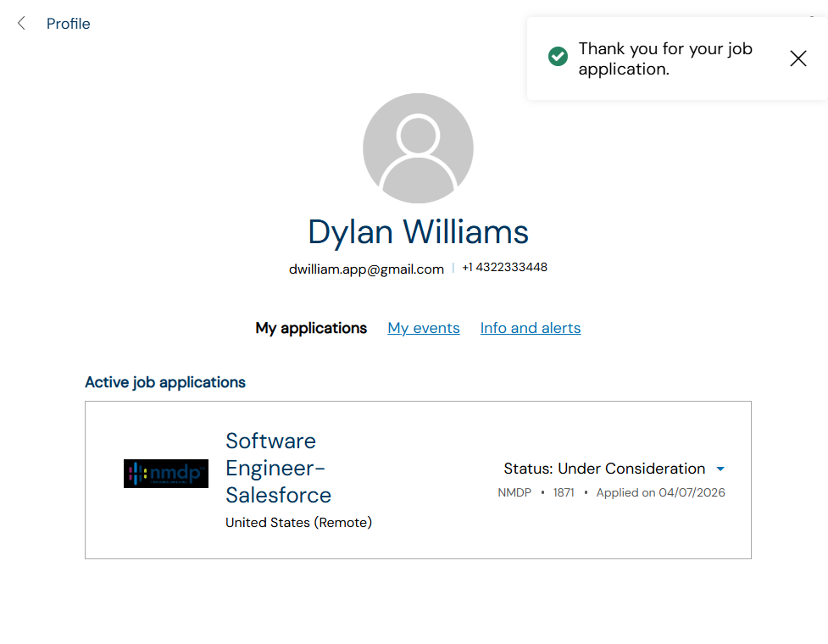Open the Software Engineer-Salesforce job title
The height and width of the screenshot is (644, 828).
tap(278, 468)
